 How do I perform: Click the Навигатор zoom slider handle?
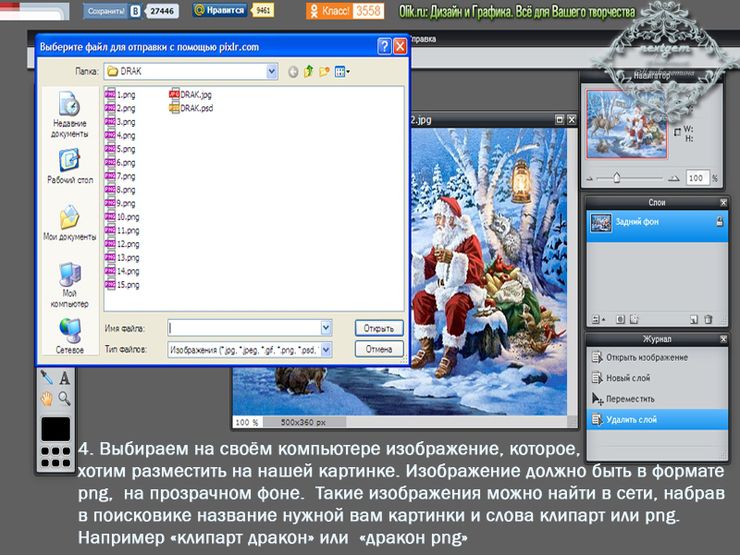pos(616,178)
